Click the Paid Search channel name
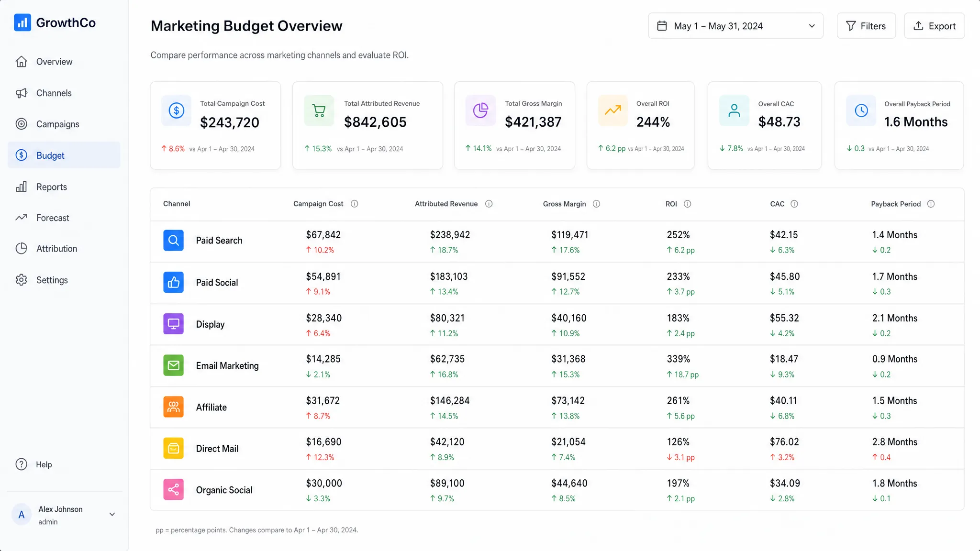The height and width of the screenshot is (551, 980). 219,241
